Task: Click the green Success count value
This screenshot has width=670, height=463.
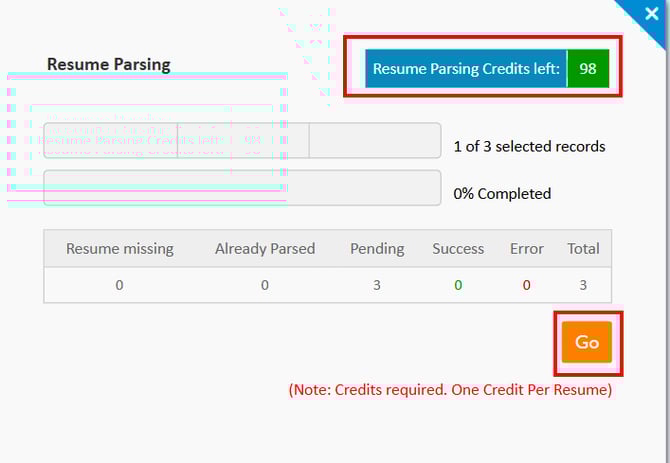Action: (x=458, y=285)
